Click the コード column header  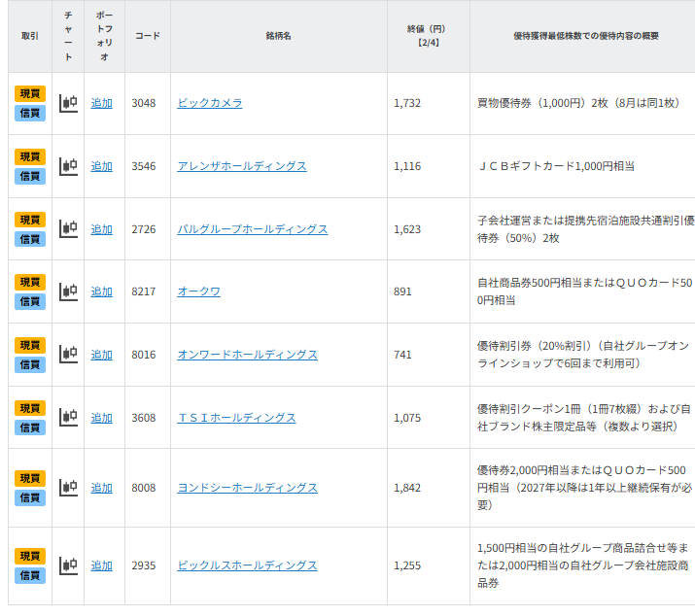pos(148,36)
